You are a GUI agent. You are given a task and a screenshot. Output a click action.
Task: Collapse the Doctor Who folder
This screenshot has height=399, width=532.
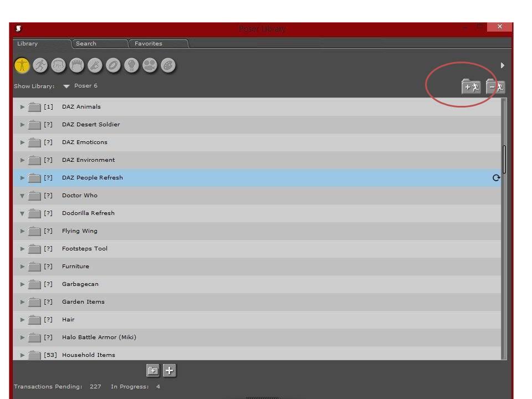22,196
